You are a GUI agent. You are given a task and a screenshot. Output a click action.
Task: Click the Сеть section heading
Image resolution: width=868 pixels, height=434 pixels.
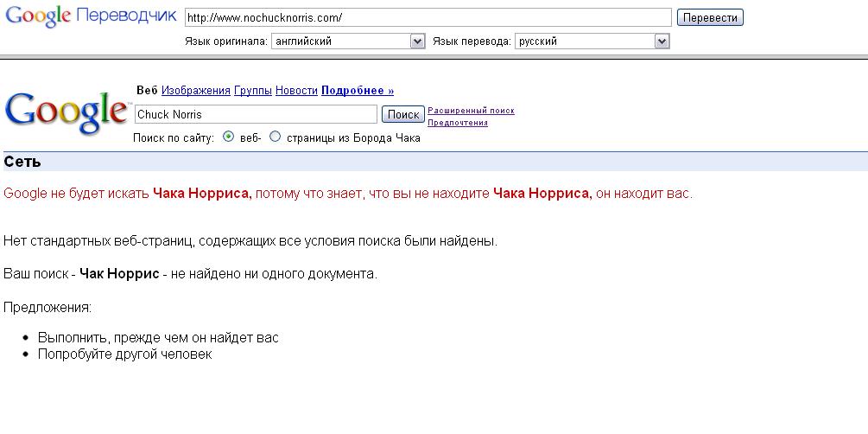[x=22, y=162]
